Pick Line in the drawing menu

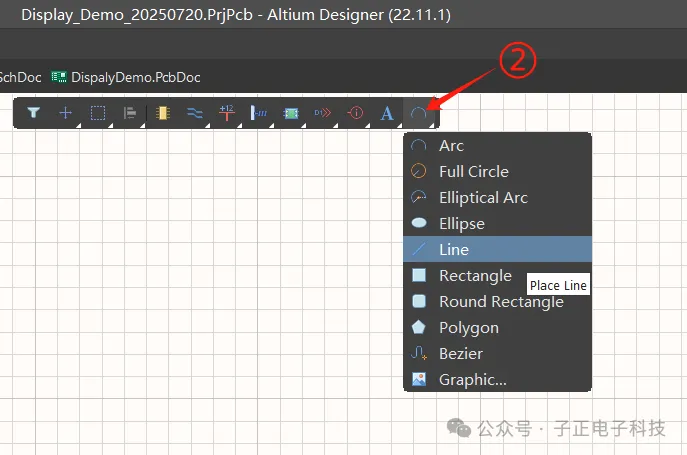pos(497,249)
